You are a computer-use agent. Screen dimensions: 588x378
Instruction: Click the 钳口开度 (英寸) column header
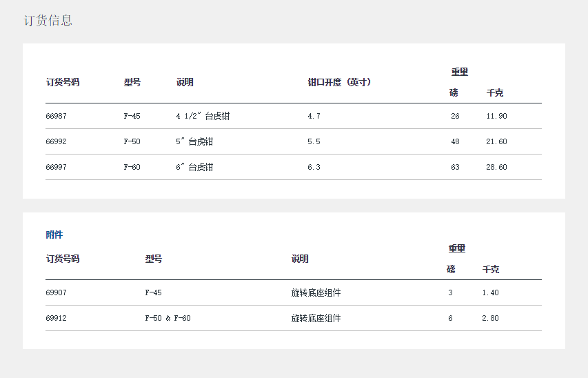click(x=340, y=82)
